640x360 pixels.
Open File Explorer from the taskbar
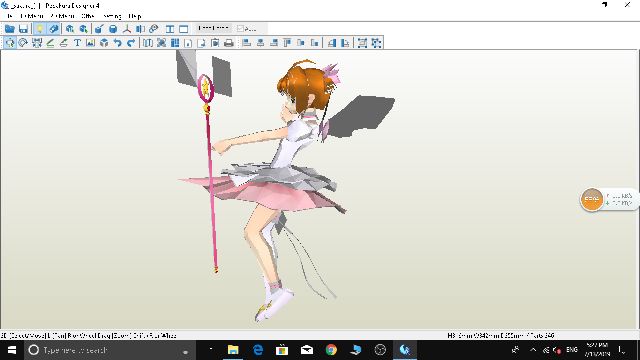[233, 350]
